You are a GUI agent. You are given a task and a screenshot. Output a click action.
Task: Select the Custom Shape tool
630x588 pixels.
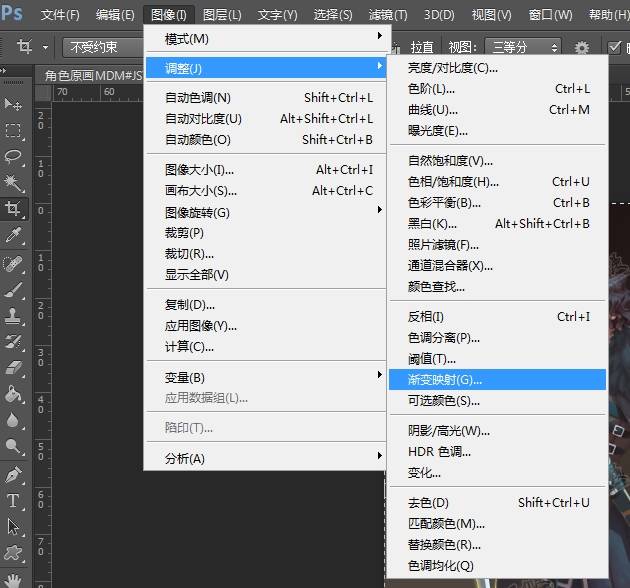[x=13, y=553]
